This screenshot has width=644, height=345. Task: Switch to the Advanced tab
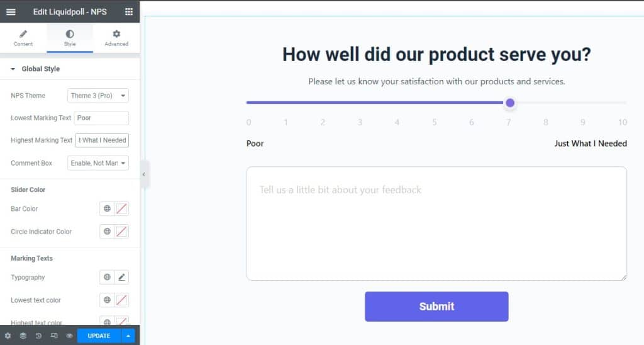coord(116,38)
